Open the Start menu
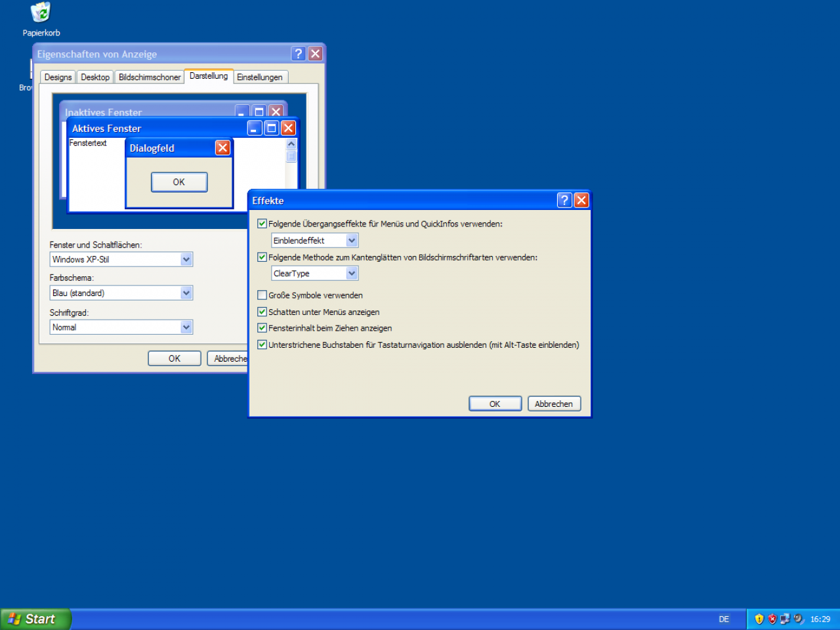 click(35, 619)
